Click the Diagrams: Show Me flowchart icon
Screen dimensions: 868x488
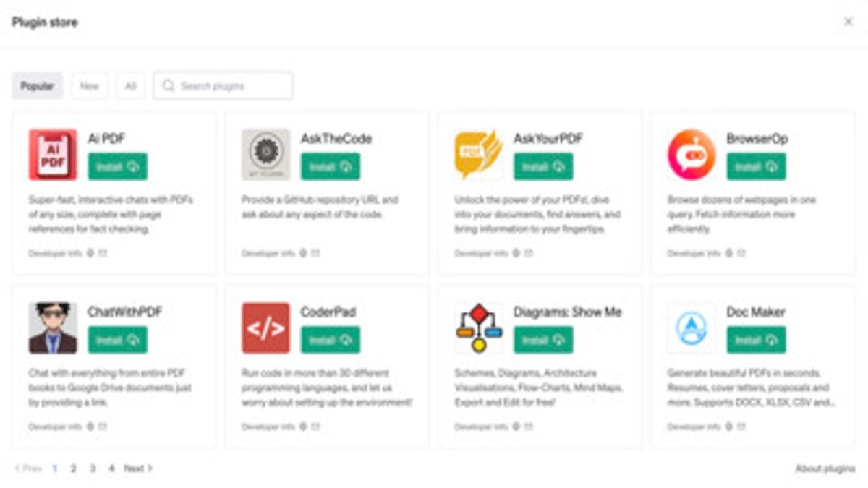478,328
